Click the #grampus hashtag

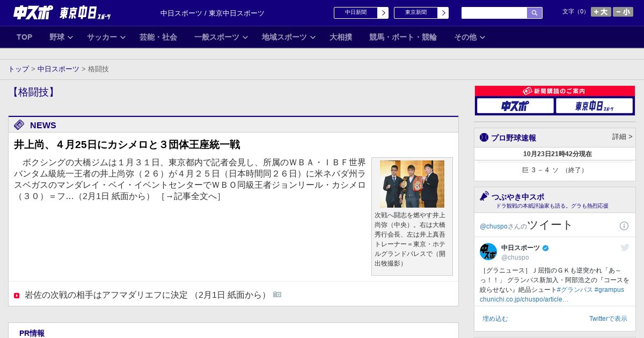click(x=609, y=290)
